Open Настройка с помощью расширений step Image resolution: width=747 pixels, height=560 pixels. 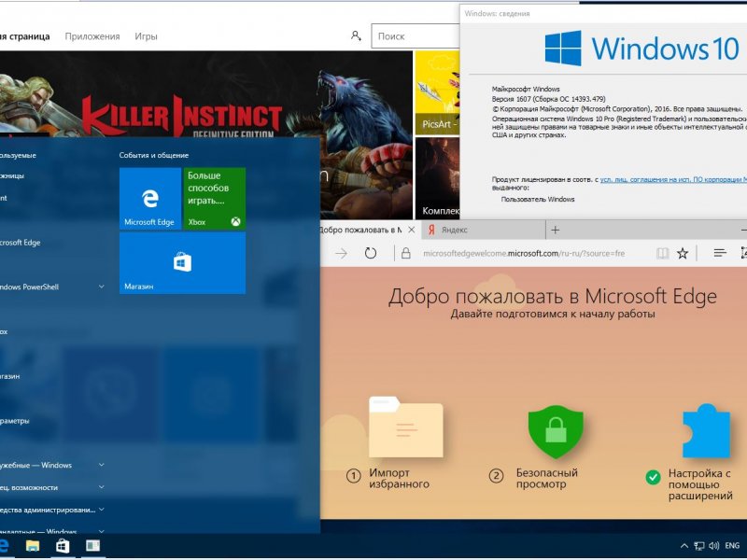coord(700,484)
